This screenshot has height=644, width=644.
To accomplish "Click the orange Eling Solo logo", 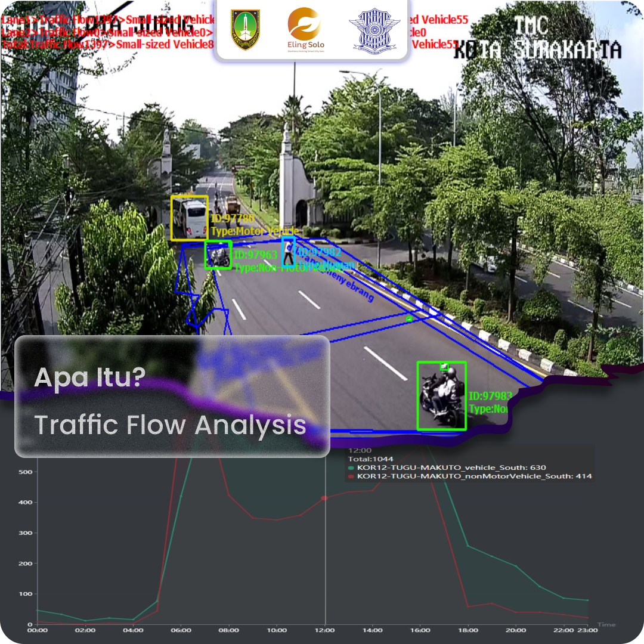I will click(306, 29).
